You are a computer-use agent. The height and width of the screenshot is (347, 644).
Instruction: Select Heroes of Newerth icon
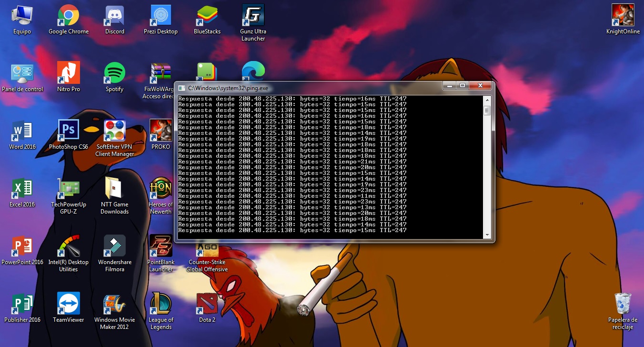pyautogui.click(x=161, y=196)
